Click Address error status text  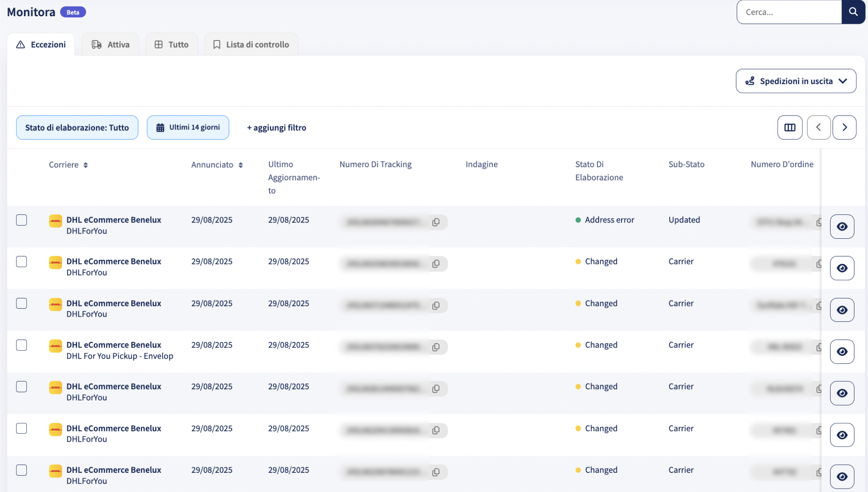click(x=609, y=220)
